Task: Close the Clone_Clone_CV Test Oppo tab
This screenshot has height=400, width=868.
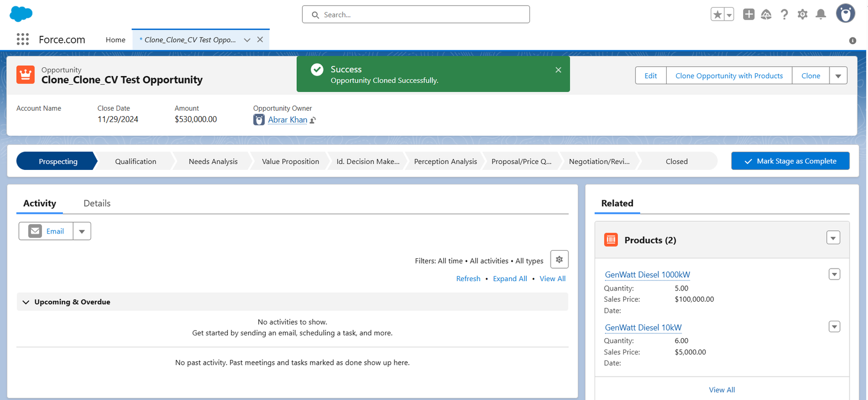Action: [x=260, y=40]
